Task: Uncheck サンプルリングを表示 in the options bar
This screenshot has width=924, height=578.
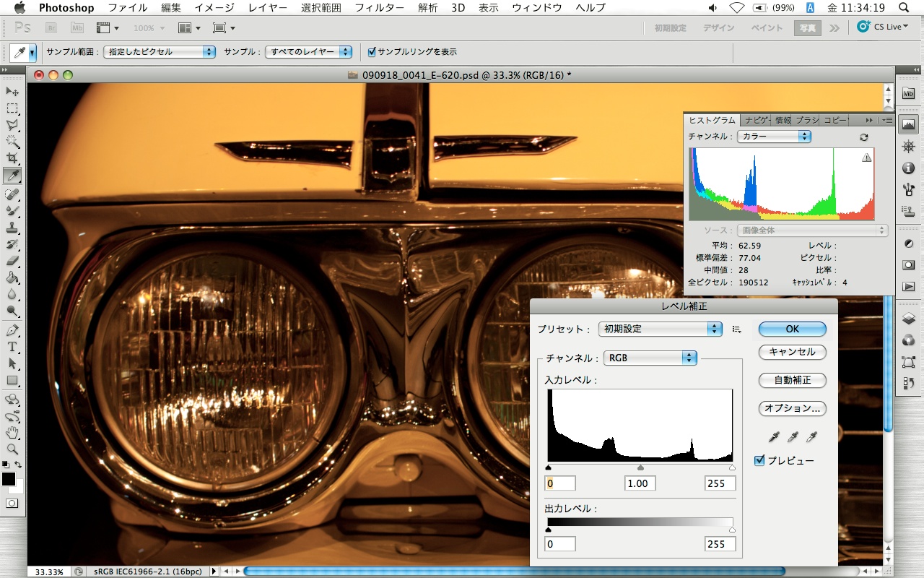Action: [x=372, y=51]
